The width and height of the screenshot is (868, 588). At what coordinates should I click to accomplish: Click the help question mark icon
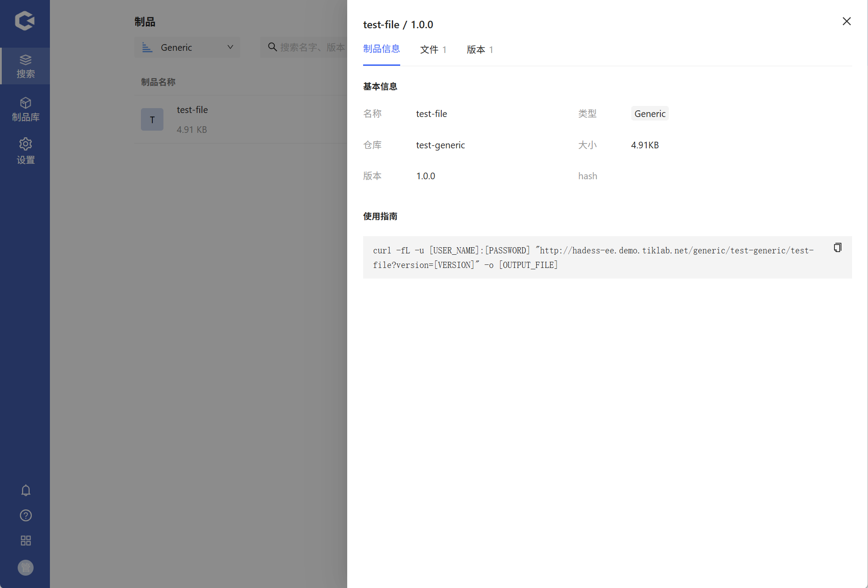(x=26, y=516)
